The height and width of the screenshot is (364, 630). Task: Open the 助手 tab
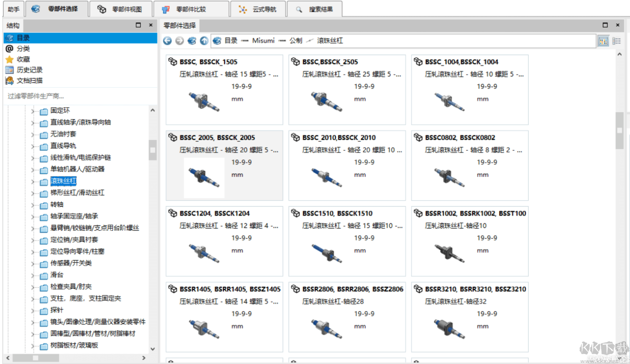(x=13, y=9)
